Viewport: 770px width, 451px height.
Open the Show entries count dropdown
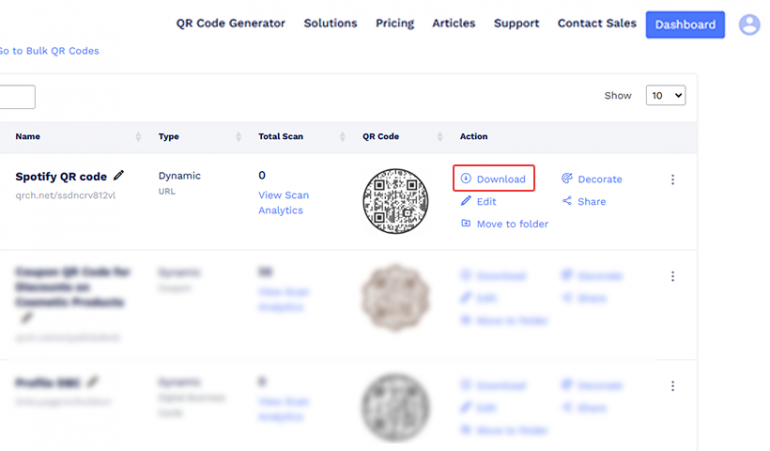click(x=665, y=95)
